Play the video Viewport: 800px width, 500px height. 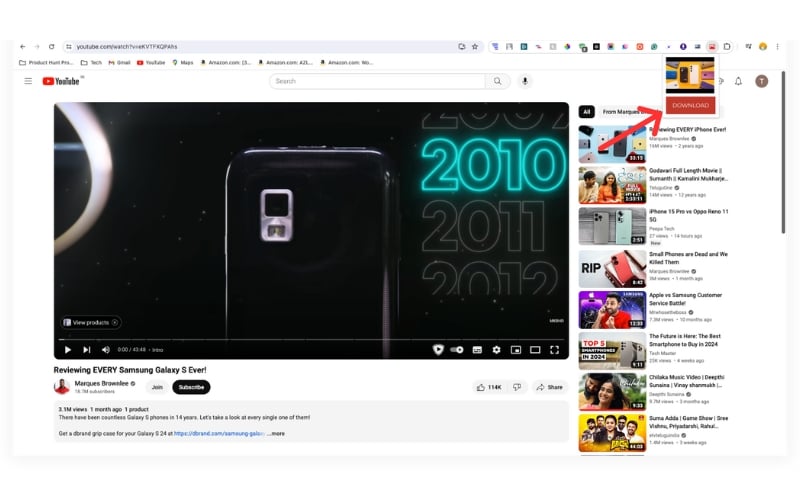point(67,349)
